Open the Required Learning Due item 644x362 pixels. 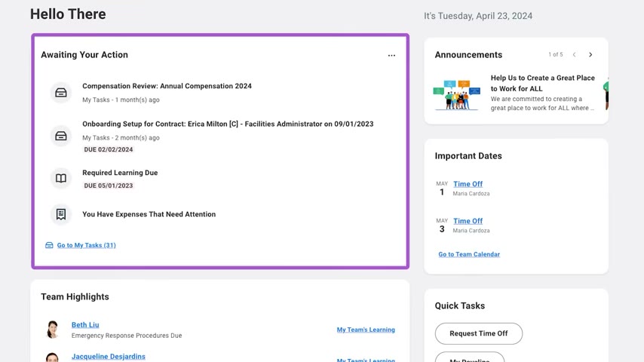click(120, 173)
